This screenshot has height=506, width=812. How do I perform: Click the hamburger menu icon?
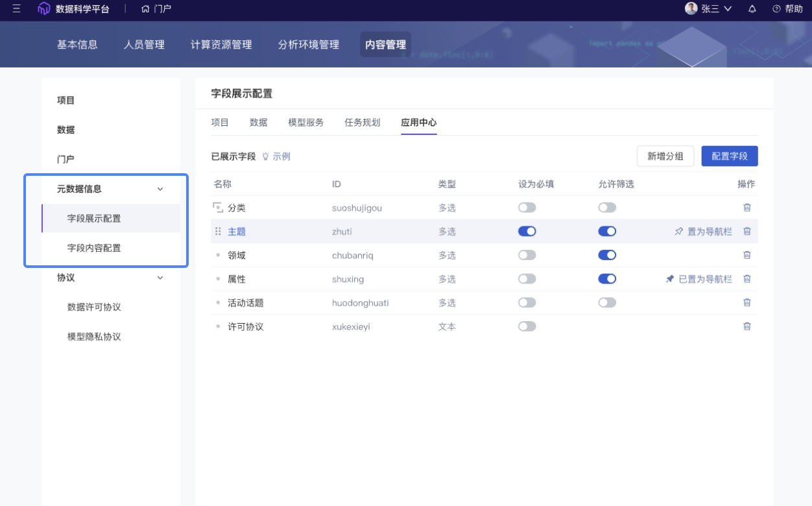click(17, 9)
